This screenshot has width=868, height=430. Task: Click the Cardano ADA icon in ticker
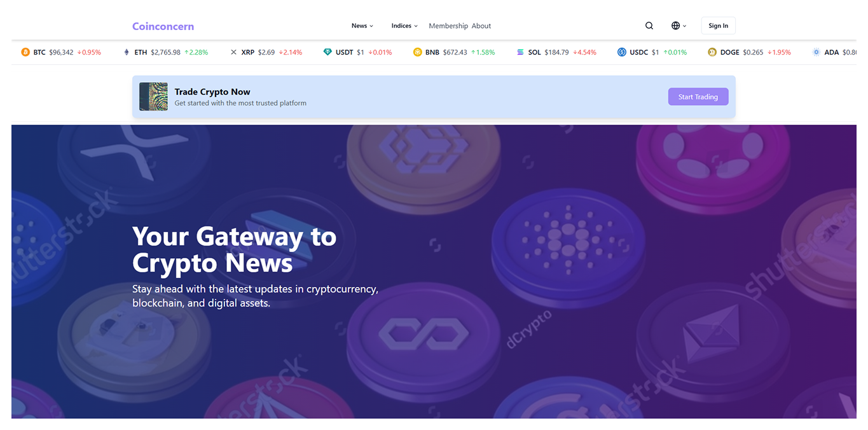point(816,52)
